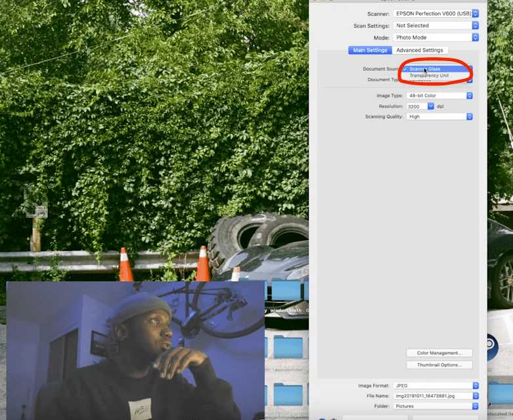Choose Scanner Glass in the Document Source list
The image size is (513, 420).
[x=437, y=69]
